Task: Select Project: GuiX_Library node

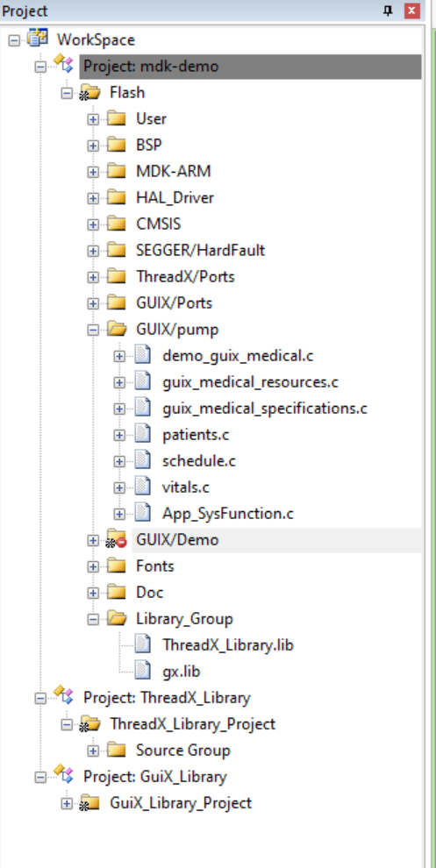Action: coord(155,777)
